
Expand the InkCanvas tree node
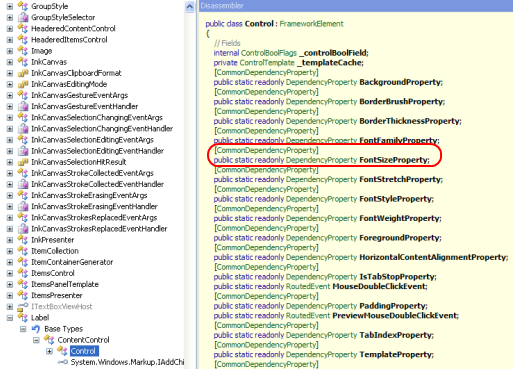coord(10,62)
